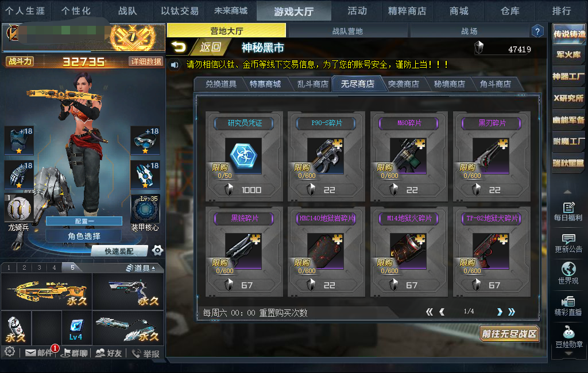Select loadout slot 1
Image resolution: width=588 pixels, height=373 pixels.
[9, 267]
